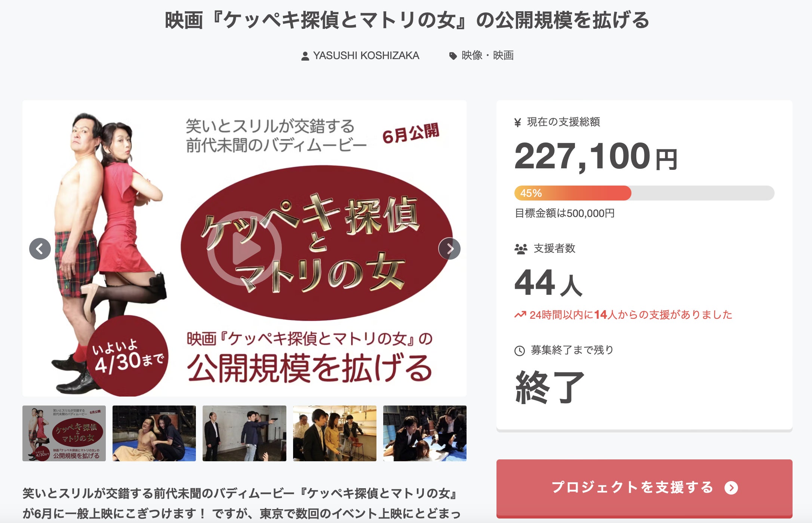Click プロジェクトを支援する button
Screen dimensions: 812x523
[x=645, y=488]
